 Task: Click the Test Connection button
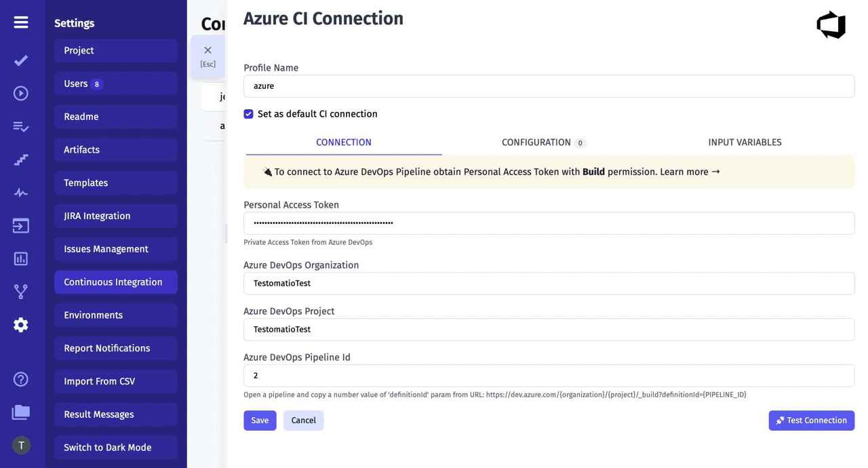[811, 421]
